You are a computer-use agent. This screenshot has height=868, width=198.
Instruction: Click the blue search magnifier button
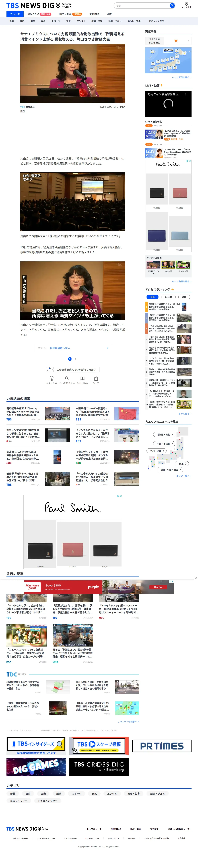tap(172, 5)
